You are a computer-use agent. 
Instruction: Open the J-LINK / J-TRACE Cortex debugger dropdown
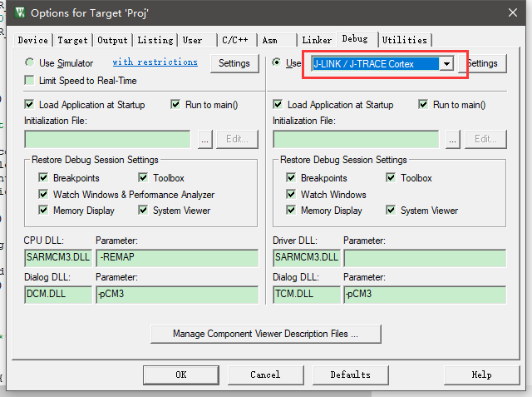point(446,64)
